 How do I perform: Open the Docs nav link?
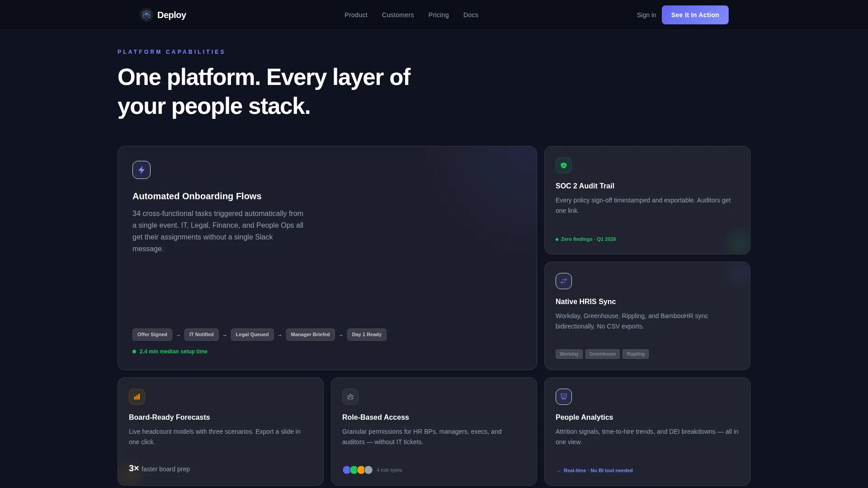pyautogui.click(x=471, y=15)
